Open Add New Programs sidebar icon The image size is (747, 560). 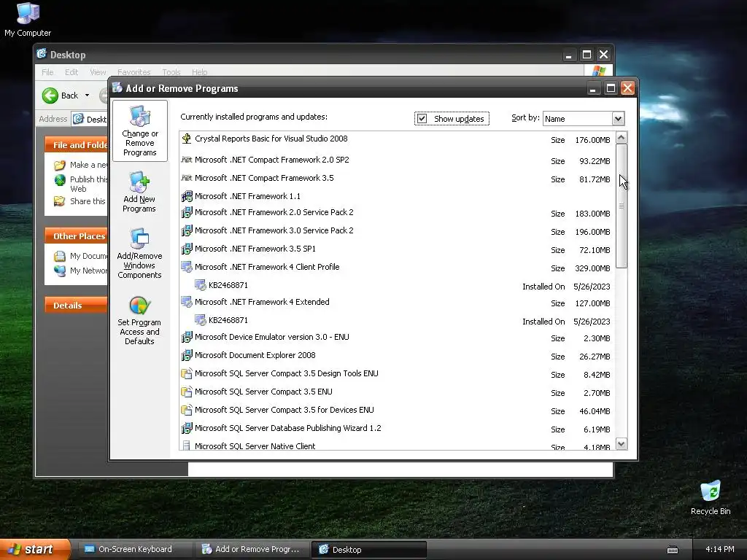(x=139, y=182)
